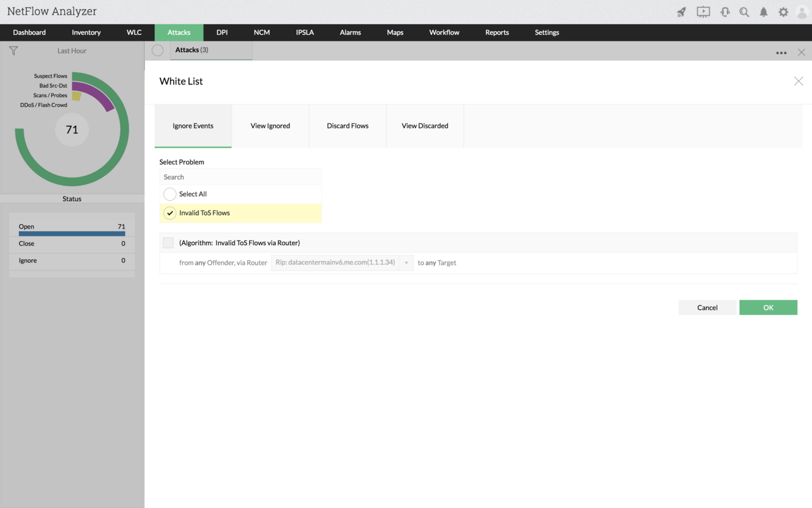This screenshot has height=508, width=812.
Task: Switch to Discard Flows tab
Action: (348, 126)
